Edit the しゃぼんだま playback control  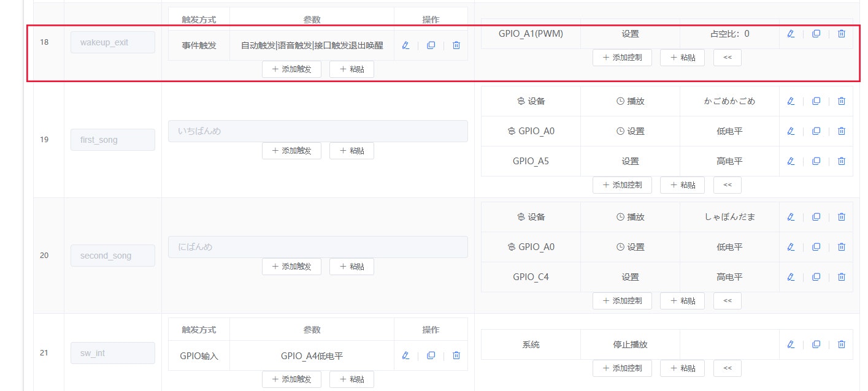pos(791,216)
